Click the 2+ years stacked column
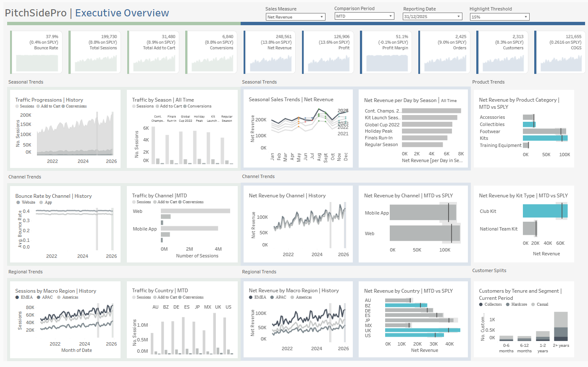The width and height of the screenshot is (588, 367). click(x=561, y=326)
